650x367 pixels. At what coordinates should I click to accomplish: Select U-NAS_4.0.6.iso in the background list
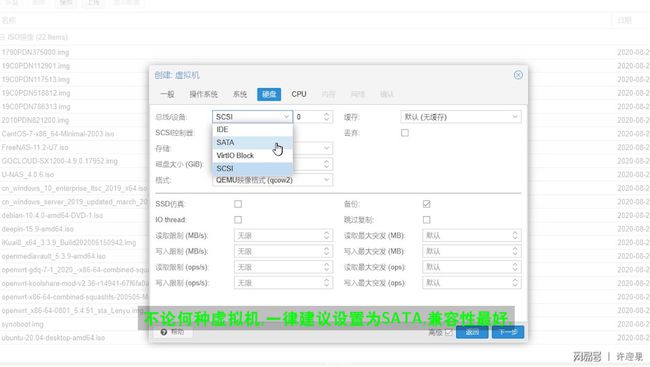pos(28,175)
